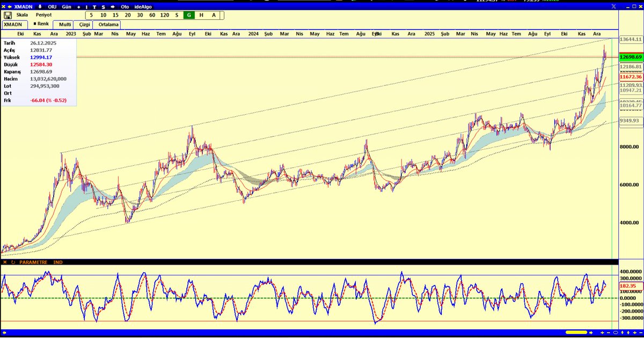Open the Periyot menu
The image size is (644, 338).
(43, 15)
